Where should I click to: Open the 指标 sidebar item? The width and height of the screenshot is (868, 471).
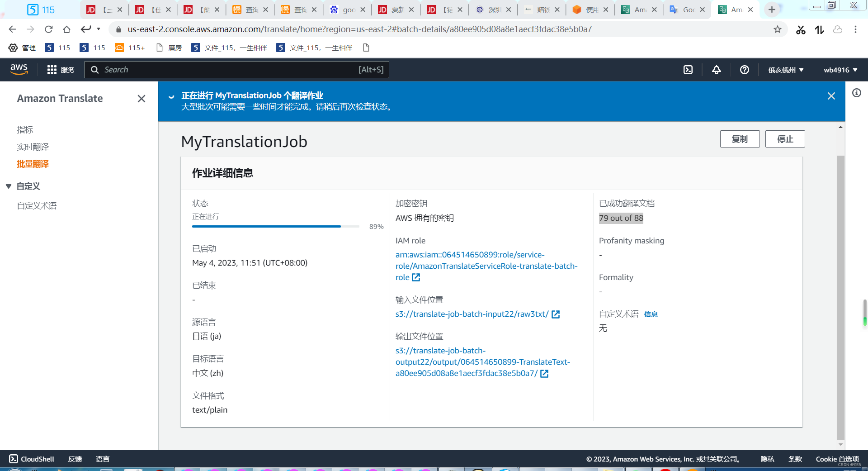tap(25, 130)
